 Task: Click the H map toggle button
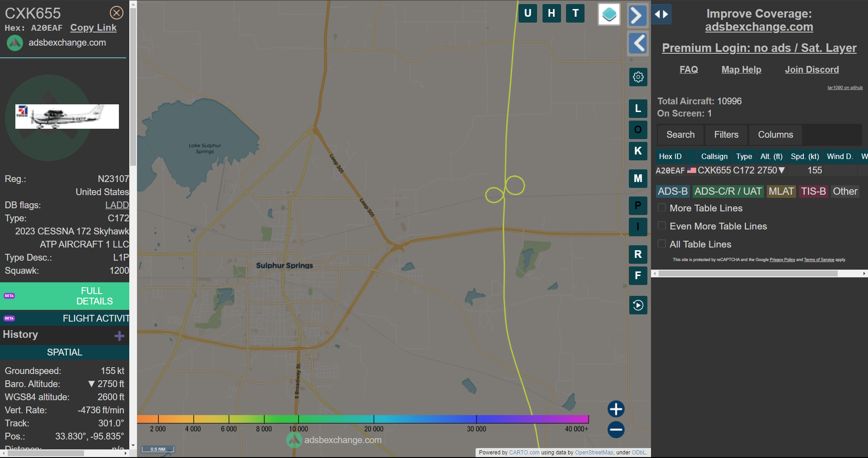click(552, 13)
